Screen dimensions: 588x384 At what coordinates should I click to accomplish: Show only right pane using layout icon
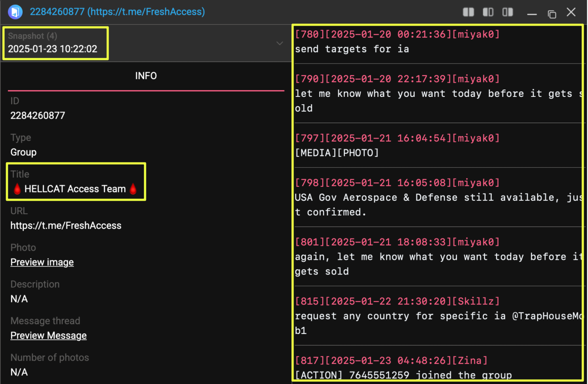(x=508, y=12)
